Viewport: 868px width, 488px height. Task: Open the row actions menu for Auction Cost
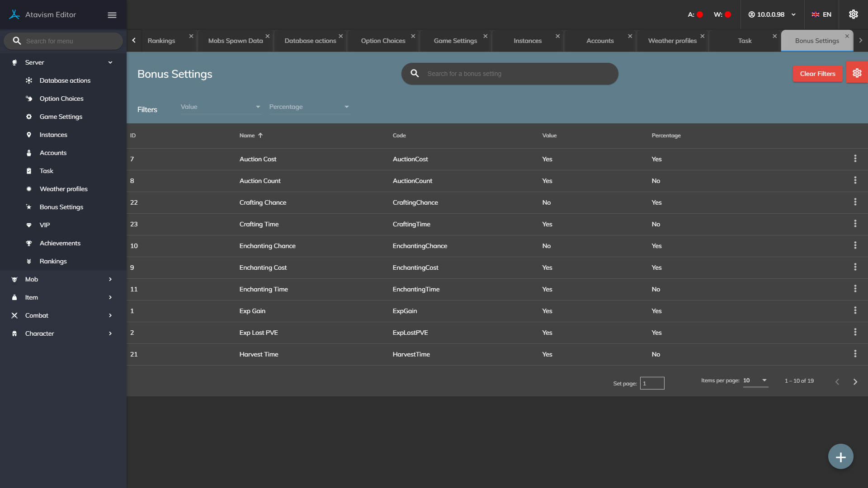click(x=855, y=159)
